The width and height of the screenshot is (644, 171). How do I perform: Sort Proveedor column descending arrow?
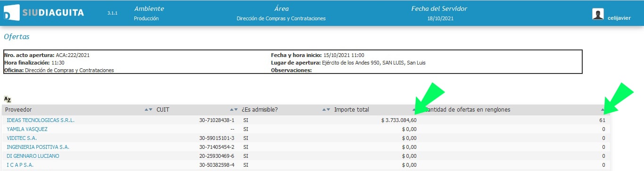click(151, 110)
